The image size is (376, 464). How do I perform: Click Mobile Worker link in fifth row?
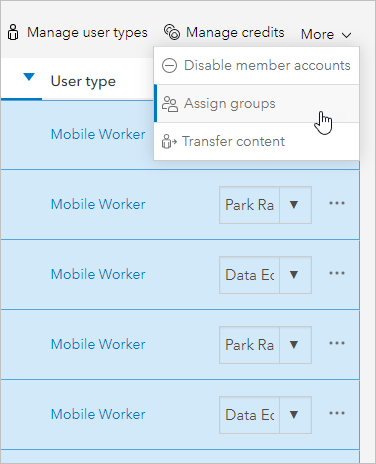[x=98, y=414]
